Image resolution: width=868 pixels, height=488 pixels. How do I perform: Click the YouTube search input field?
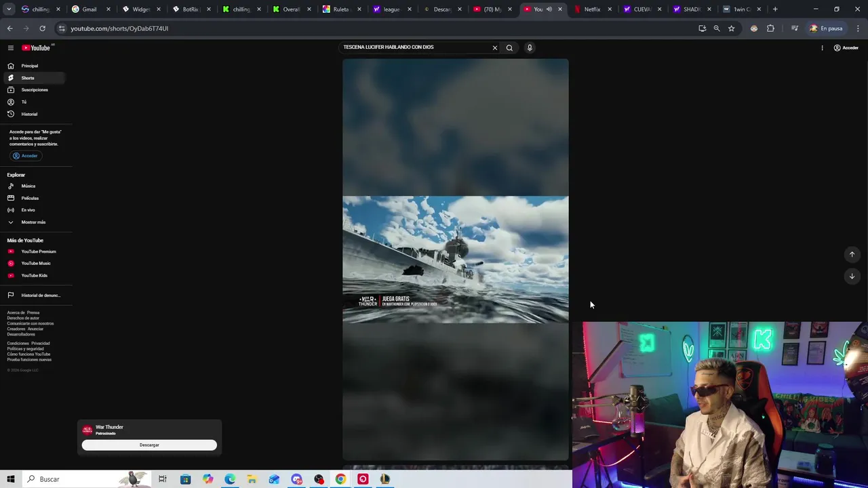coord(415,47)
